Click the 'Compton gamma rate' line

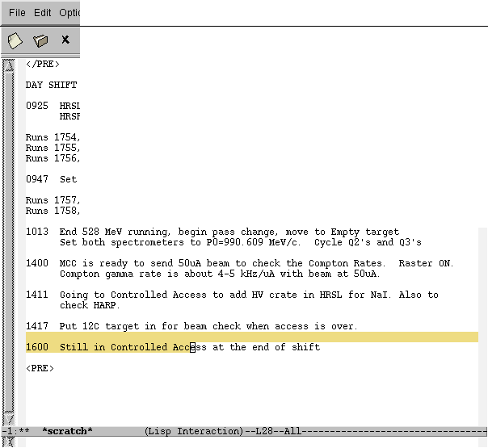[x=220, y=274]
